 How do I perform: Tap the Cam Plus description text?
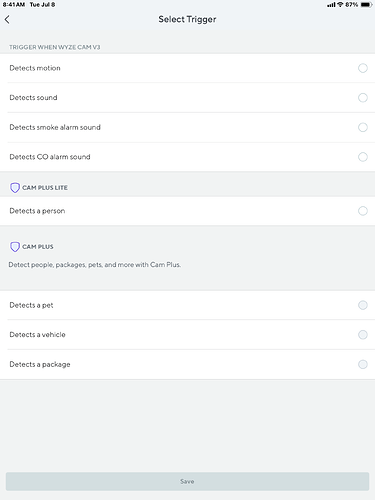pos(95,265)
